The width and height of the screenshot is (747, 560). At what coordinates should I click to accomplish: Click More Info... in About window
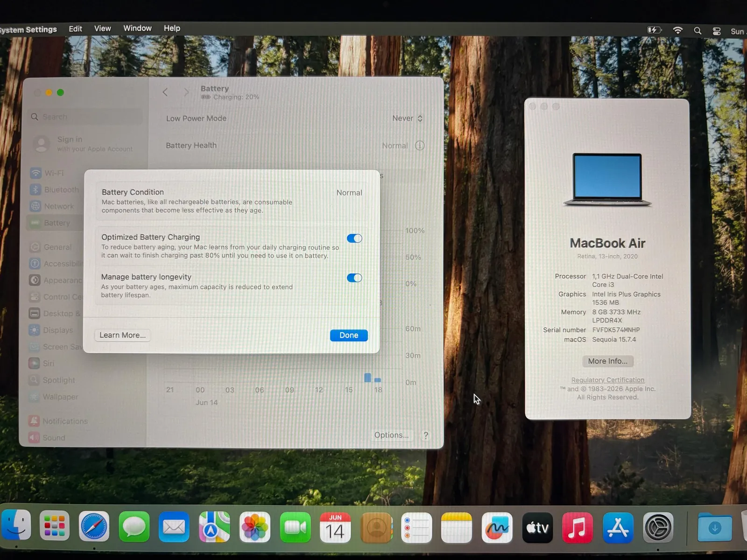click(607, 361)
